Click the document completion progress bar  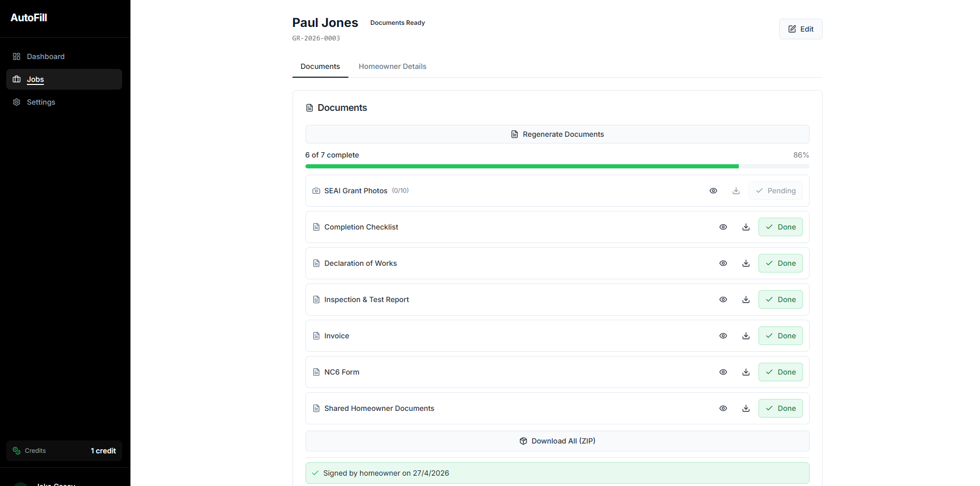click(557, 166)
